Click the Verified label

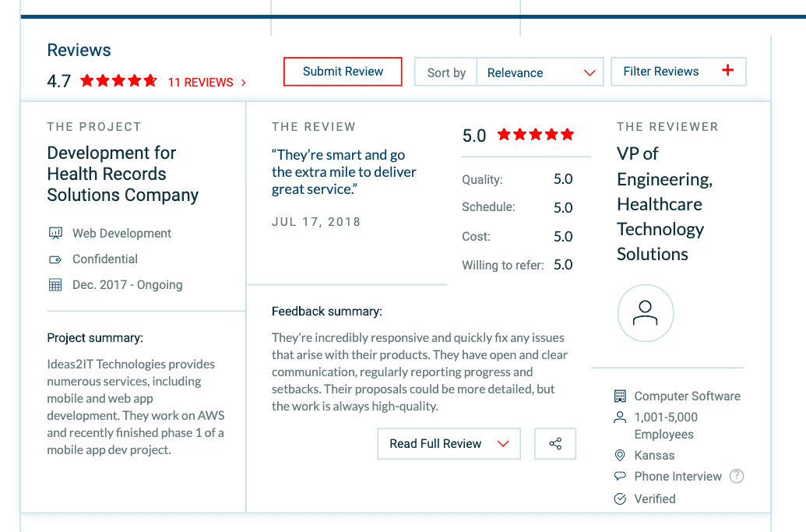tap(655, 499)
